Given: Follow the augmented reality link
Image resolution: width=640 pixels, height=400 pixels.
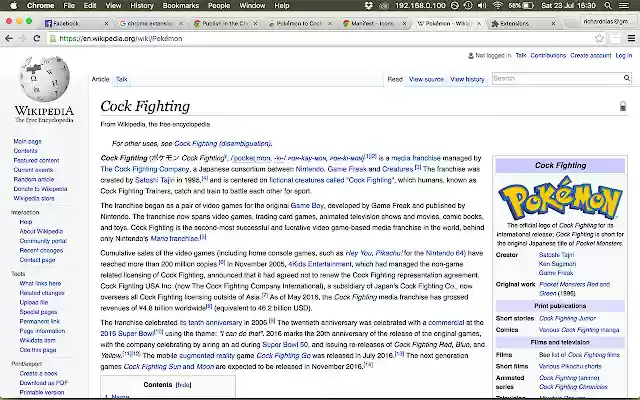Looking at the screenshot, I should pyautogui.click(x=207, y=356).
